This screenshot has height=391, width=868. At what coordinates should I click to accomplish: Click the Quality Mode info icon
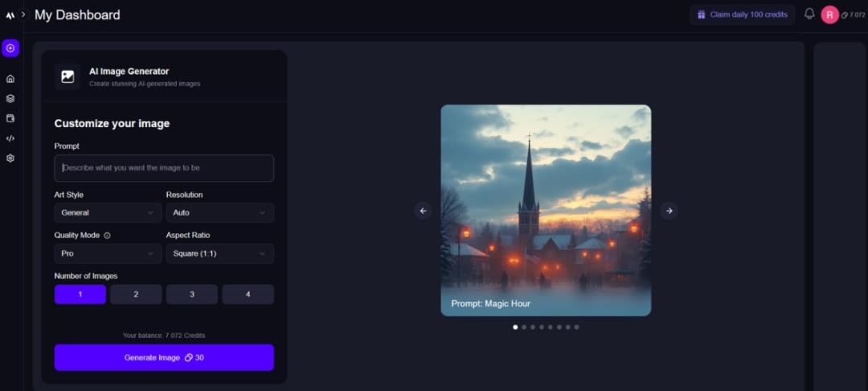pyautogui.click(x=108, y=236)
